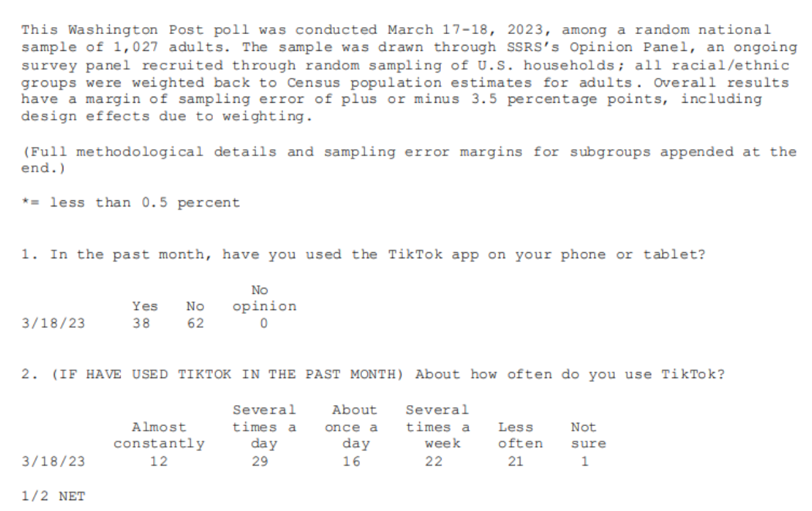
Task: Click the question 1 TikTok app text
Action: coord(363,254)
